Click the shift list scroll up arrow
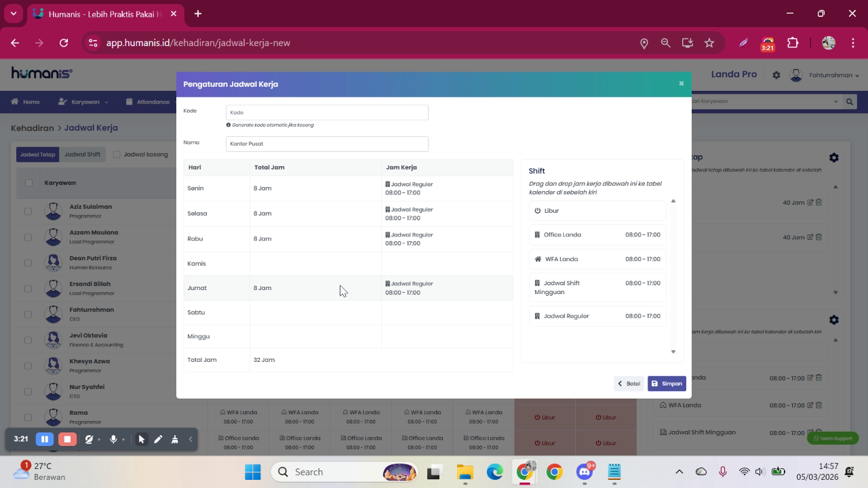Screen dimensions: 868x488 [x=673, y=201]
